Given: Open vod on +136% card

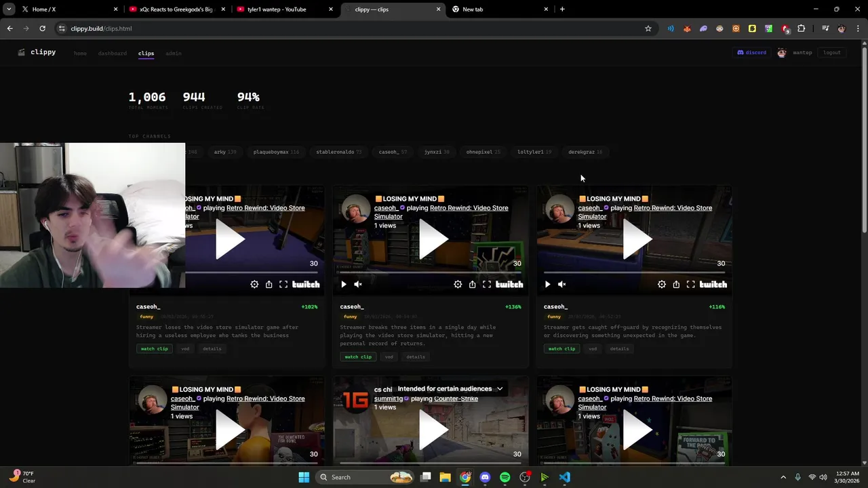Looking at the screenshot, I should [x=389, y=357].
